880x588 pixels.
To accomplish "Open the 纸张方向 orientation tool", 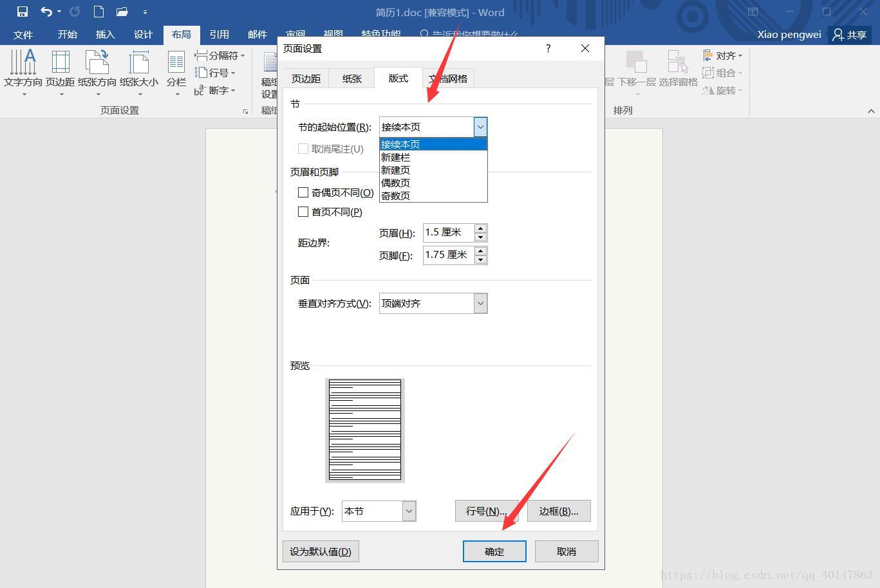I will coord(97,73).
